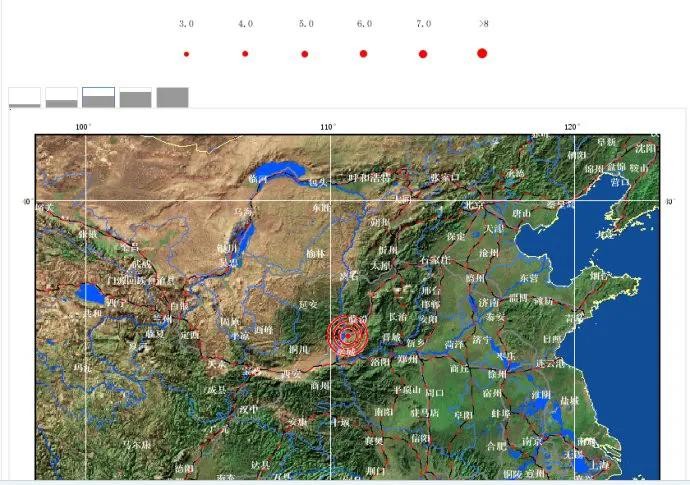The height and width of the screenshot is (485, 690).
Task: Click the magnitude 4.0 legend dot
Action: click(x=245, y=54)
